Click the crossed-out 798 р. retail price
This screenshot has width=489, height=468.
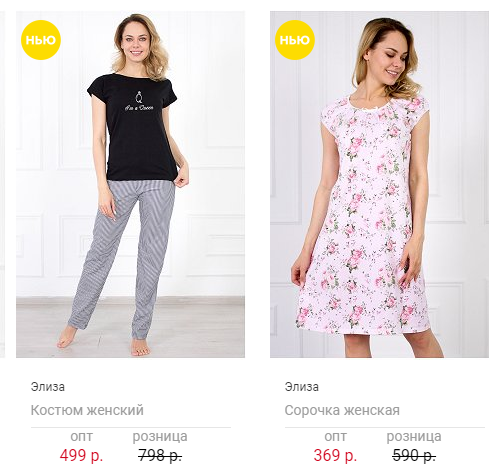point(160,455)
